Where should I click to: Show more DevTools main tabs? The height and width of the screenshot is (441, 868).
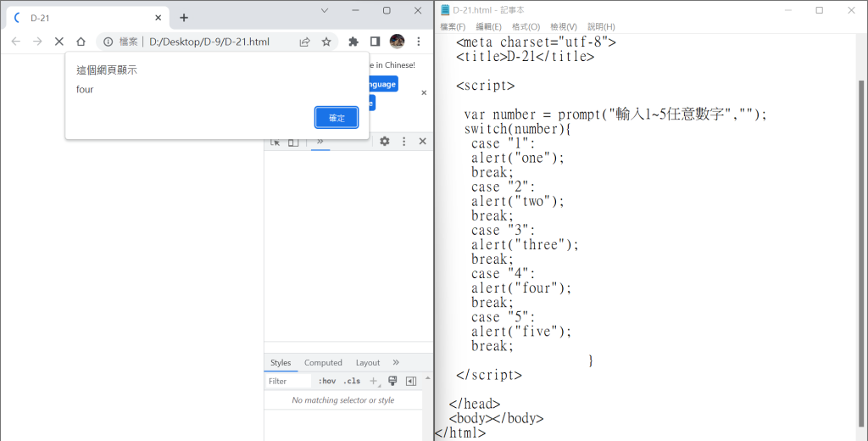pos(320,142)
